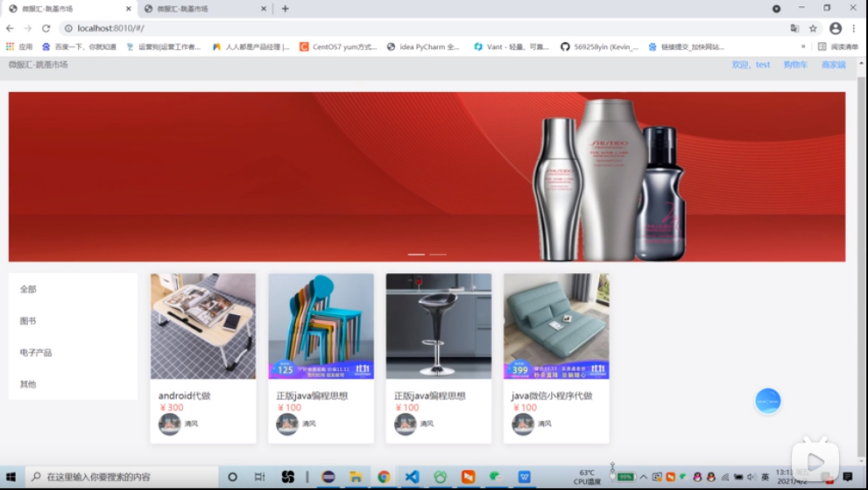The height and width of the screenshot is (490, 868).
Task: Go to the 商家端 merchant link
Action: pyautogui.click(x=834, y=65)
